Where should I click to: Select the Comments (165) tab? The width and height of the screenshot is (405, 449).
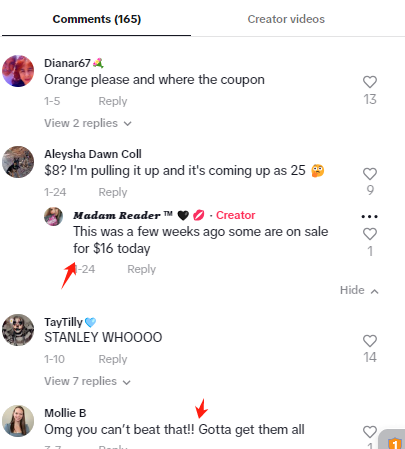tap(97, 19)
